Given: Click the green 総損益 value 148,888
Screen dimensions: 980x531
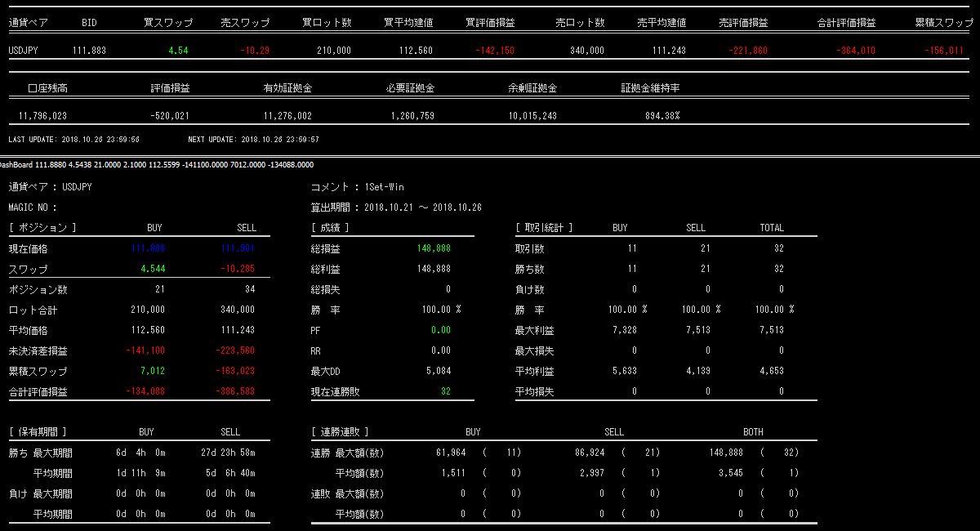Looking at the screenshot, I should point(433,248).
